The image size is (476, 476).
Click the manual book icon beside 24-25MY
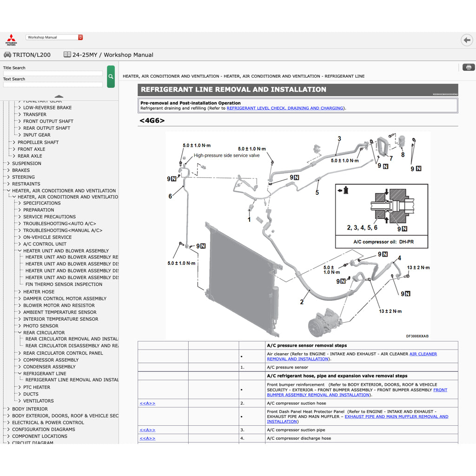67,54
